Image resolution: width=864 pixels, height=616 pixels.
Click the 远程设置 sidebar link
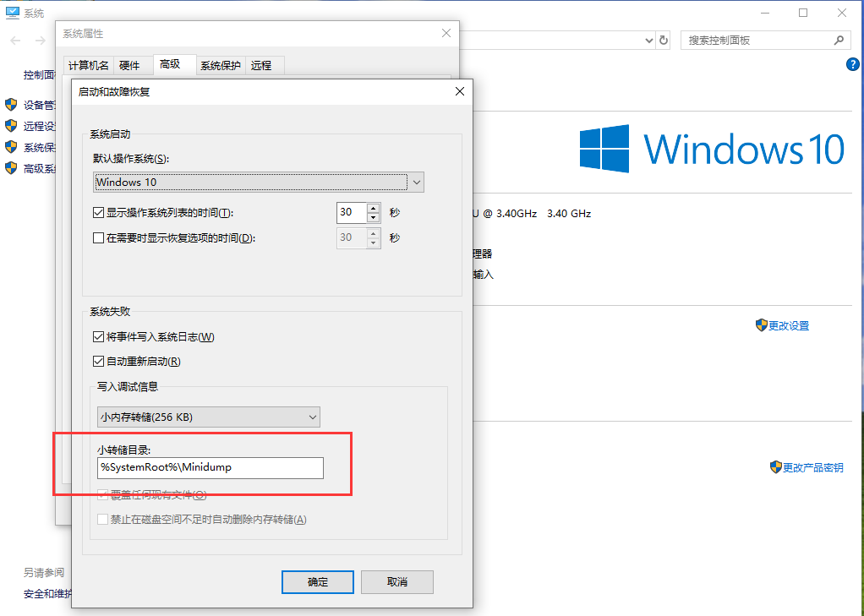click(x=39, y=126)
